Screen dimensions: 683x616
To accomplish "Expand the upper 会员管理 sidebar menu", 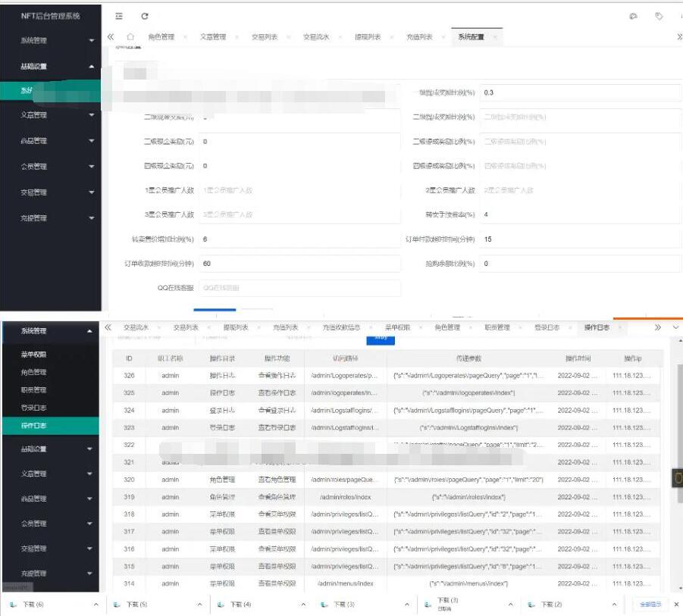I will point(92,167).
